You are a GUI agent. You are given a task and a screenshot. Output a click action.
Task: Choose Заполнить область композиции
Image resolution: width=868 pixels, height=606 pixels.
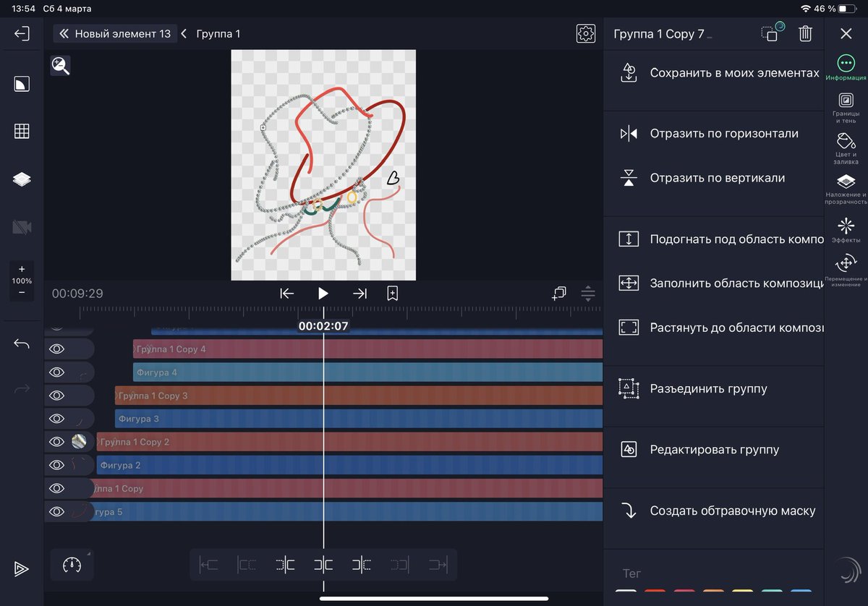714,283
